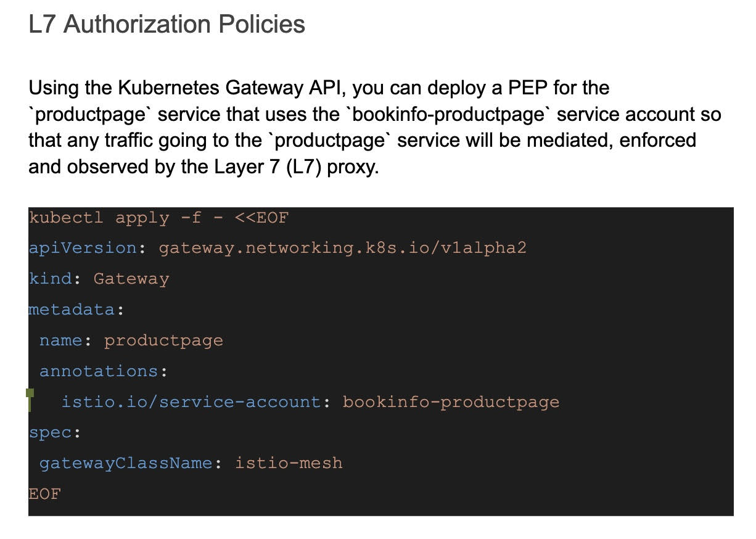Click the istio-mesh value
Screen dimensions: 756x539
(289, 463)
